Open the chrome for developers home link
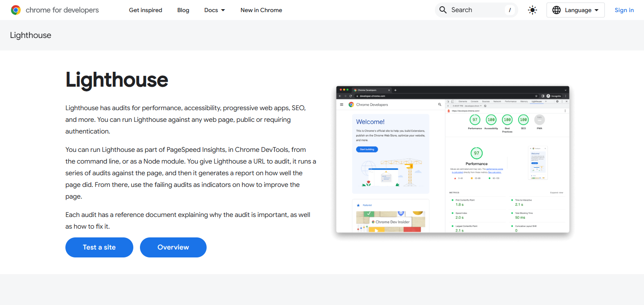644x305 pixels. (55, 10)
